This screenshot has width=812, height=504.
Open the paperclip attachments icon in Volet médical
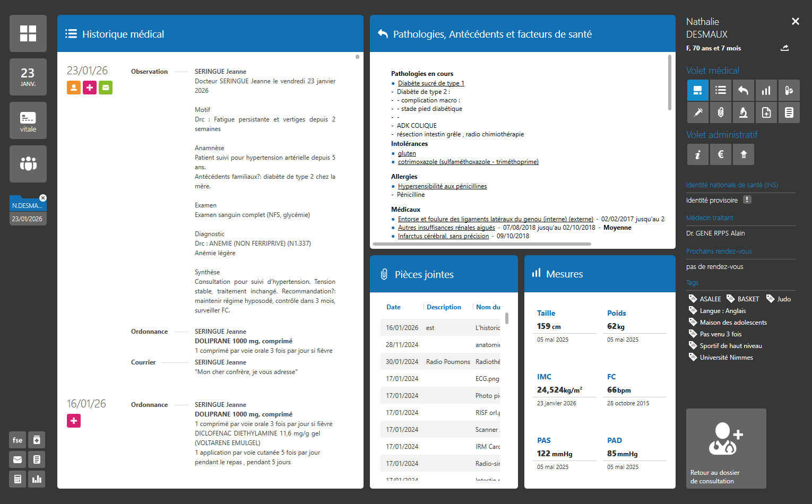721,112
